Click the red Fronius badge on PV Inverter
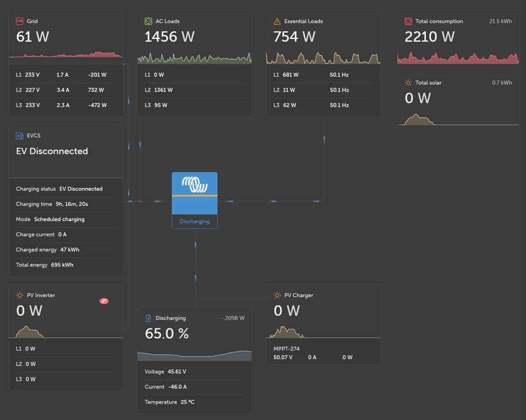 point(104,301)
